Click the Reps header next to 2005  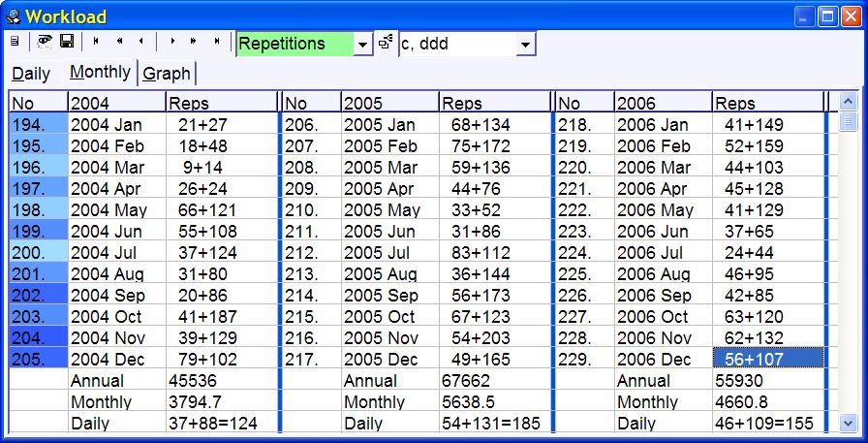click(495, 103)
